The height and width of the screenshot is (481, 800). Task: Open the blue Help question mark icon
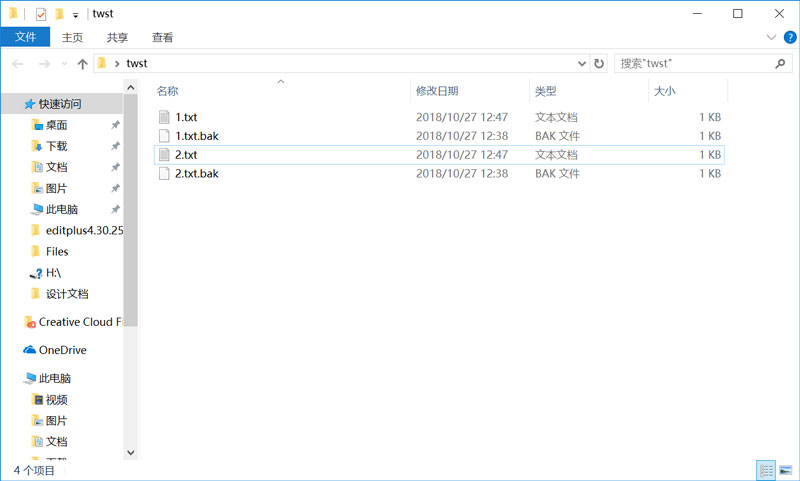(790, 37)
